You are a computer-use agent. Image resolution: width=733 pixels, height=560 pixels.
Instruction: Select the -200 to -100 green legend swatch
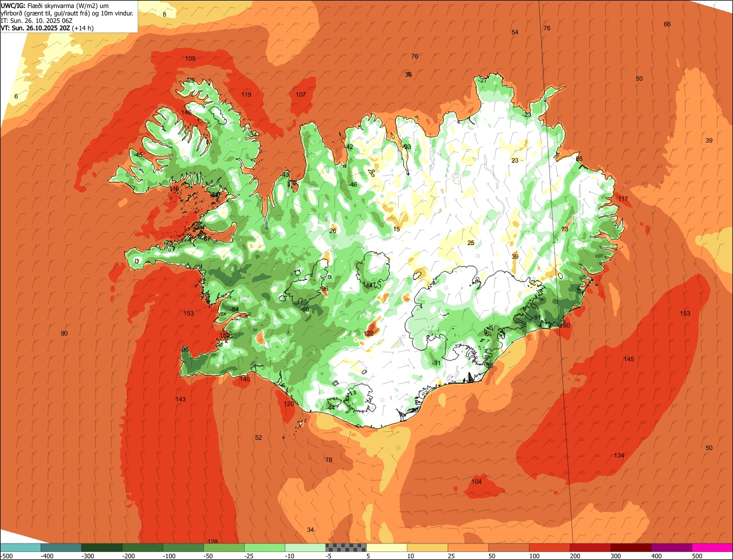click(143, 547)
